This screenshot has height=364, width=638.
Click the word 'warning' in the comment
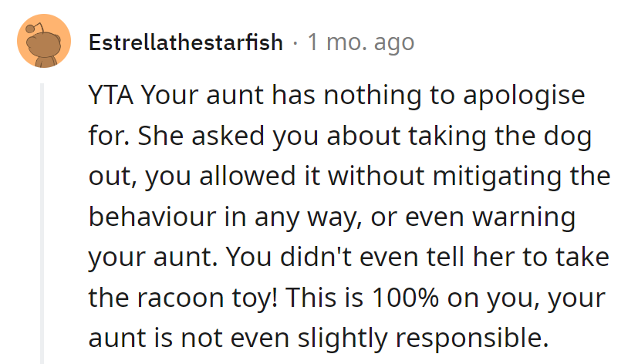tap(526, 217)
